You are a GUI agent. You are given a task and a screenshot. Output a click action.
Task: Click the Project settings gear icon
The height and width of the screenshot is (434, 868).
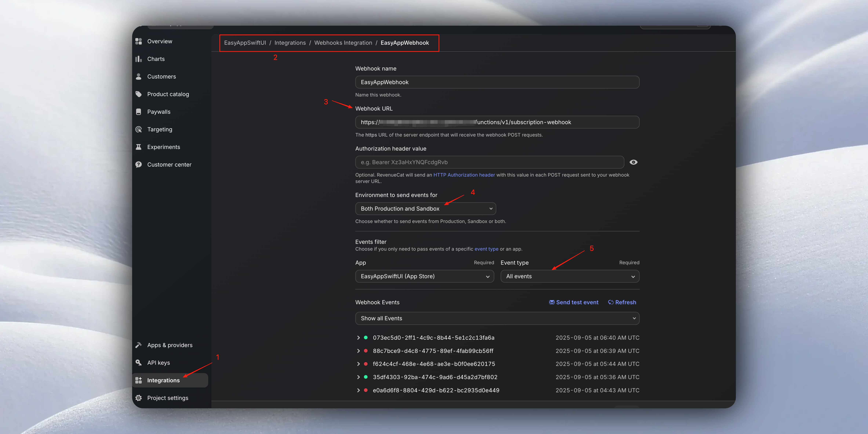tap(139, 398)
